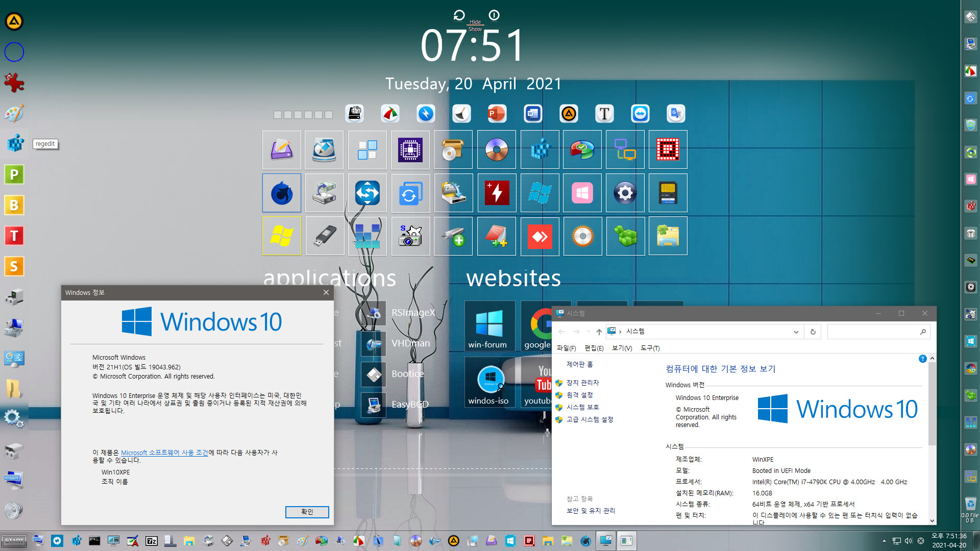
Task: Open the yellow Windows flag icon in the grid
Action: 282,236
